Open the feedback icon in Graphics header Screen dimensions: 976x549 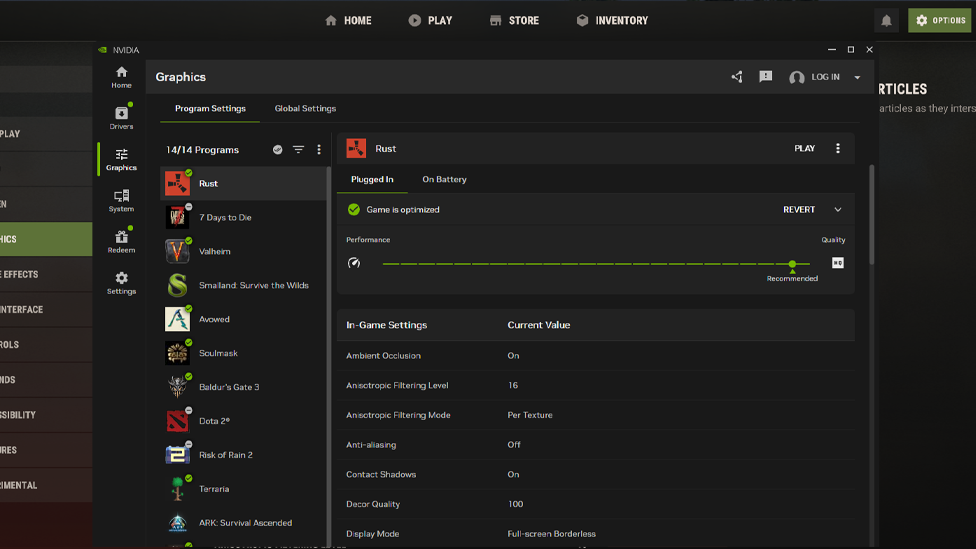(766, 77)
